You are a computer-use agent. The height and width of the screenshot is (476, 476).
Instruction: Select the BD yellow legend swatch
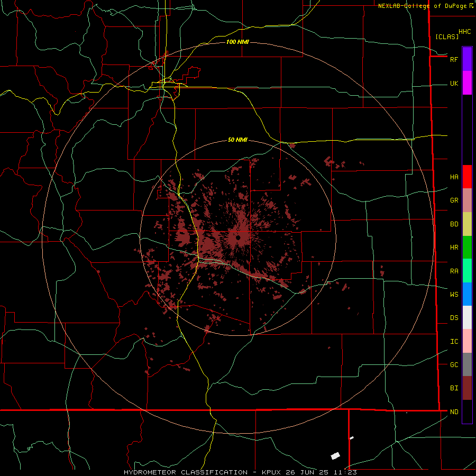coord(467,224)
